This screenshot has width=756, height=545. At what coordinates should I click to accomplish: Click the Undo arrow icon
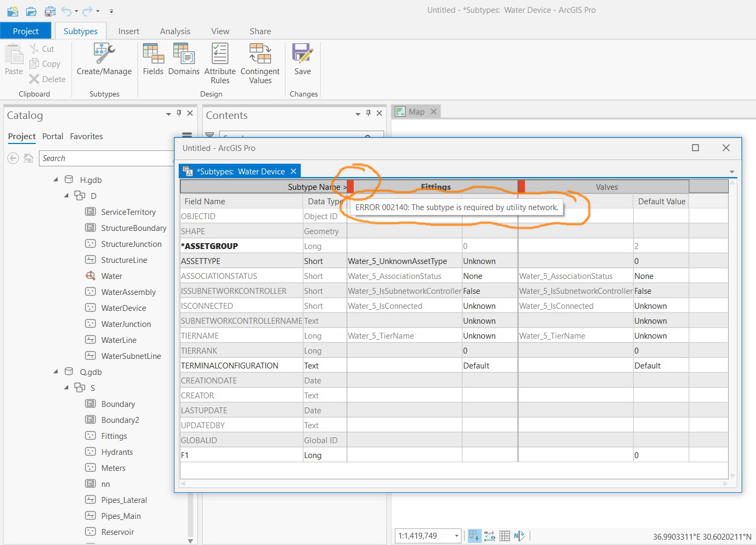(67, 11)
